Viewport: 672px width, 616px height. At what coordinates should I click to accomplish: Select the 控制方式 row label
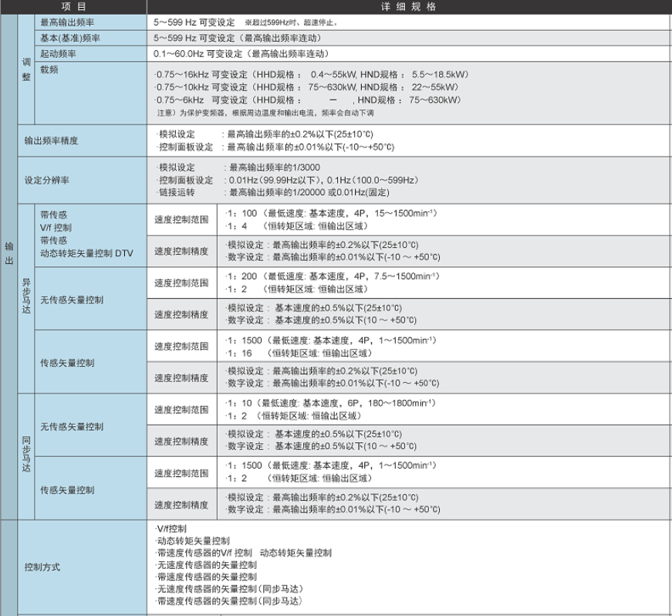(x=42, y=567)
